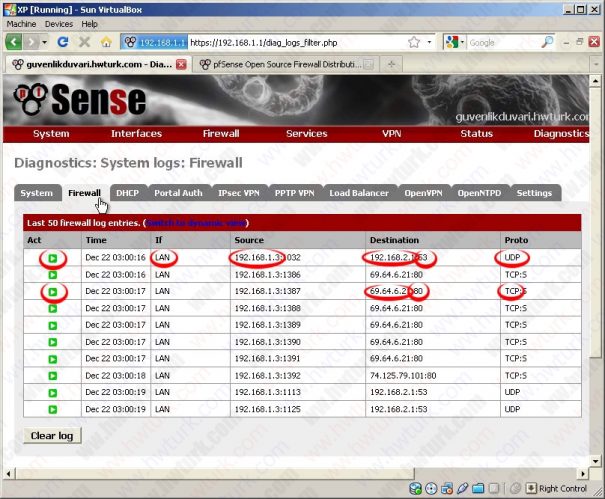
Task: Click the VirtualBox shared folders status icon
Action: coord(478,489)
